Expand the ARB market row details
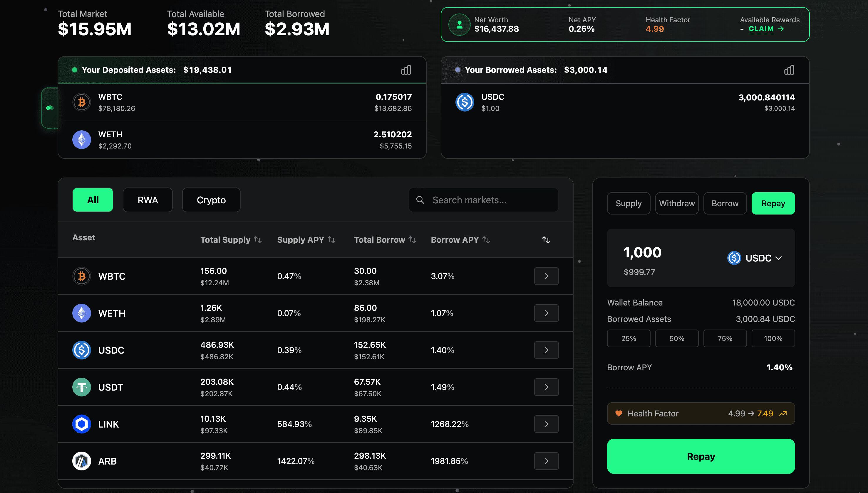 pos(546,461)
